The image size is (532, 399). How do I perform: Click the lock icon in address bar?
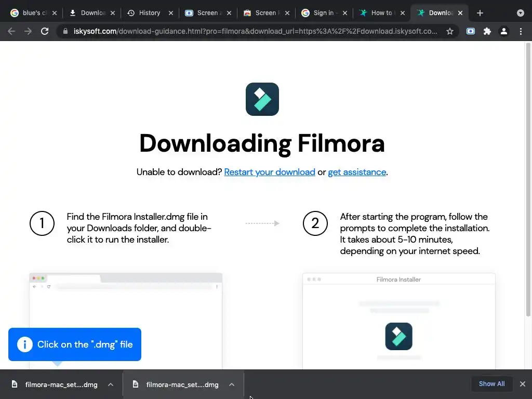pos(65,31)
